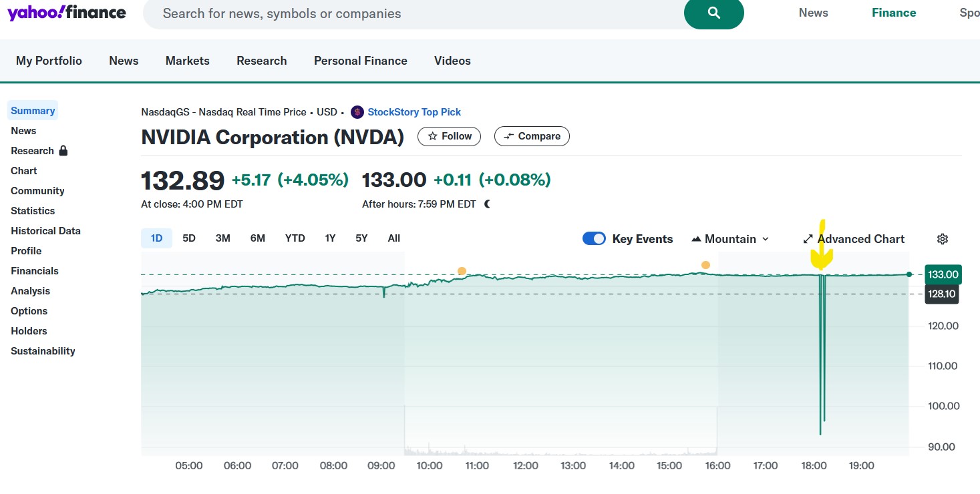Click the lock icon next to Research sidebar item

tap(62, 151)
